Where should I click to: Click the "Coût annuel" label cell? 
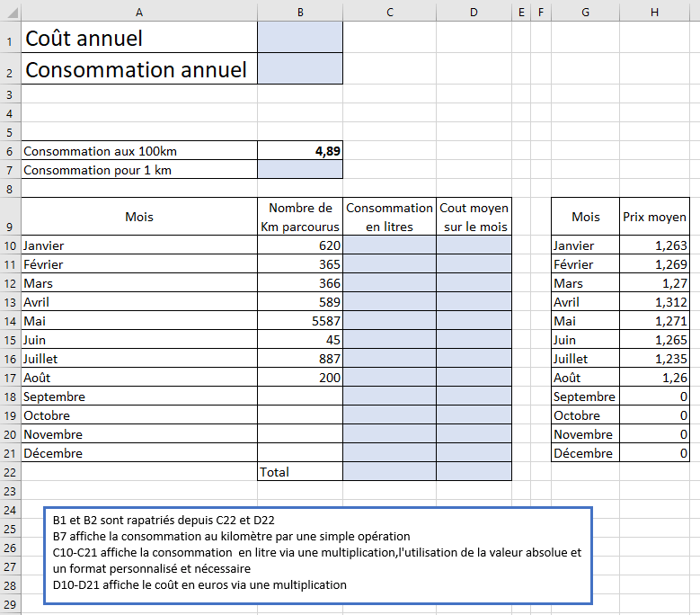(138, 38)
